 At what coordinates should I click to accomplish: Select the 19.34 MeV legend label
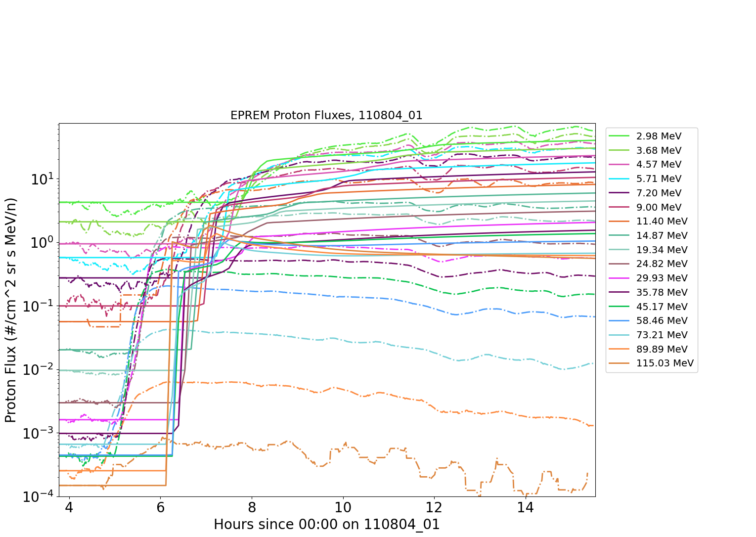click(662, 250)
